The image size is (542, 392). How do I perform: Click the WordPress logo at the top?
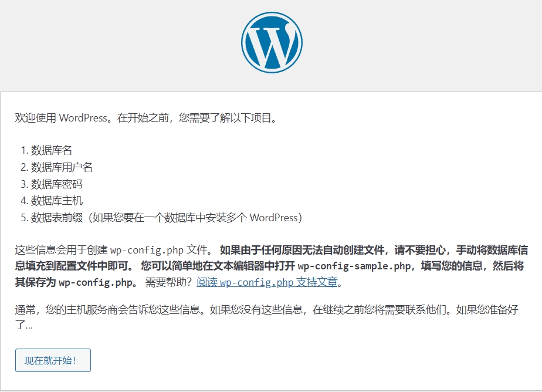pos(272,42)
